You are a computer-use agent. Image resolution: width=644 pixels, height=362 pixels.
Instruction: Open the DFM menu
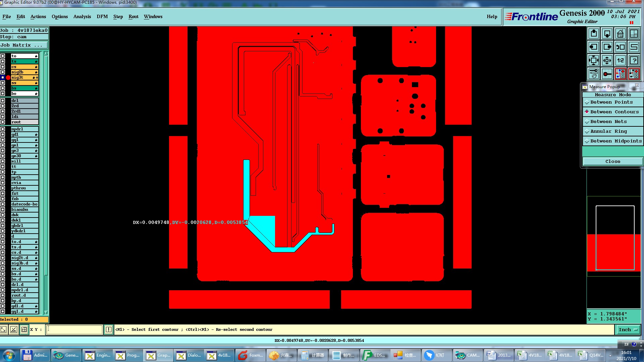pyautogui.click(x=102, y=17)
